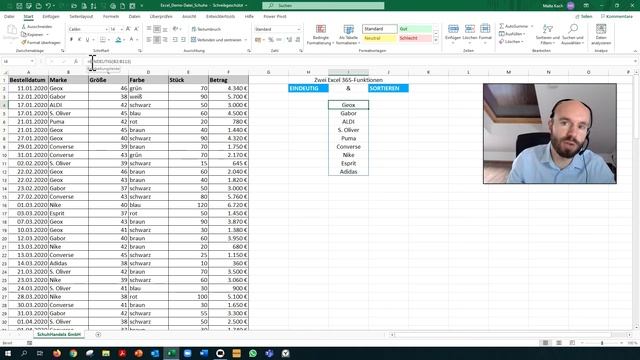This screenshot has height=360, width=640.
Task: Click the font color A icon
Action: pos(131,40)
